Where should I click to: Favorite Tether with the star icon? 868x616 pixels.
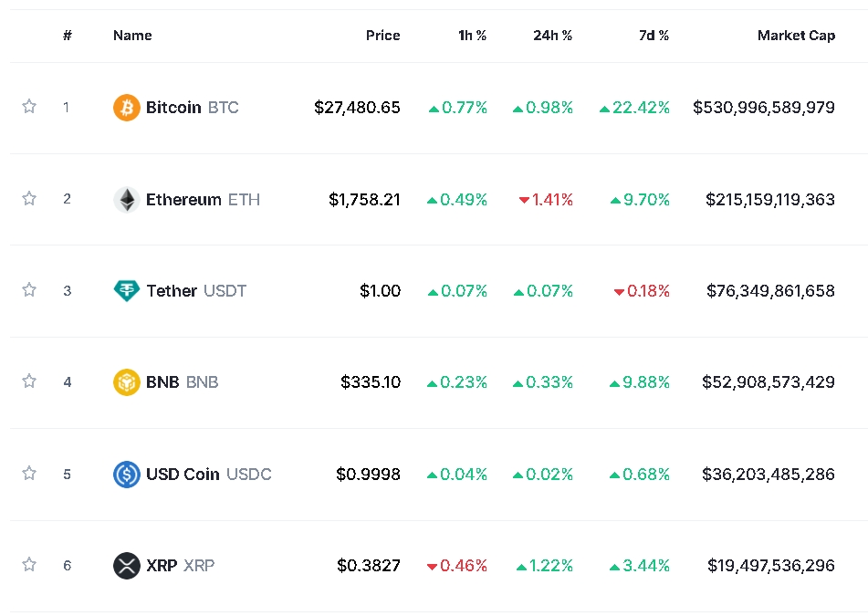pyautogui.click(x=29, y=290)
